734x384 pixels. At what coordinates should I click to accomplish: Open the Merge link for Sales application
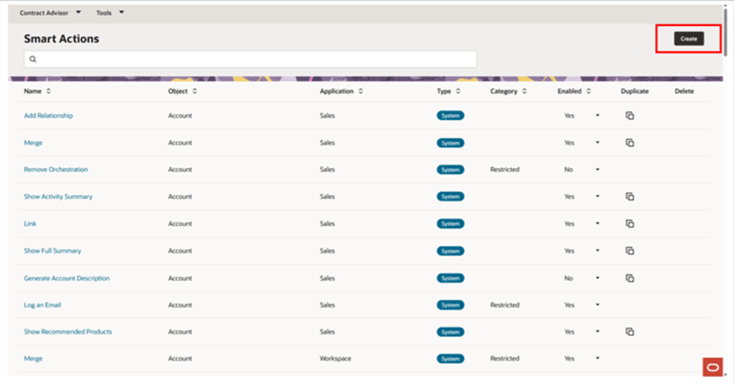[33, 143]
